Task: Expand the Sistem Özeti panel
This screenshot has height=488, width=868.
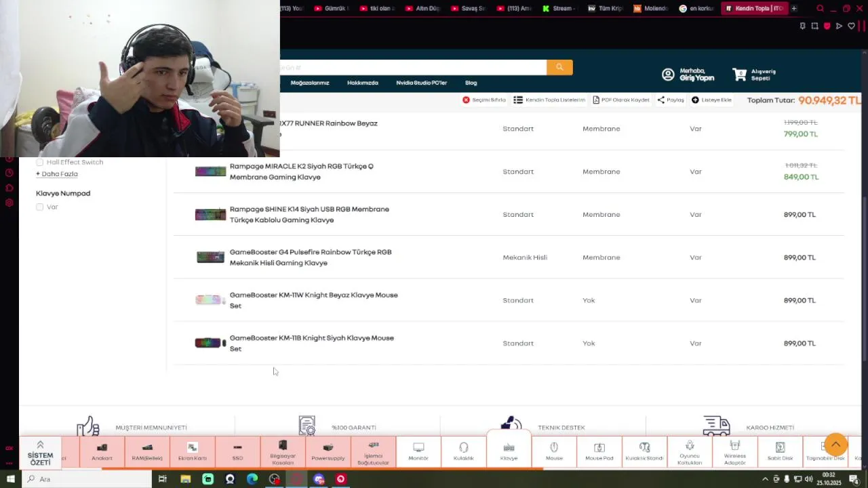Action: [x=40, y=453]
